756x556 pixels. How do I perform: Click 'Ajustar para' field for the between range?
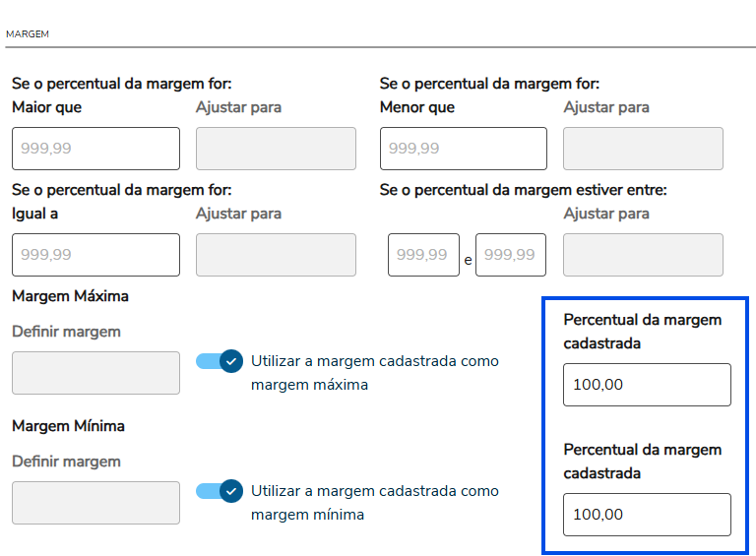pos(643,255)
